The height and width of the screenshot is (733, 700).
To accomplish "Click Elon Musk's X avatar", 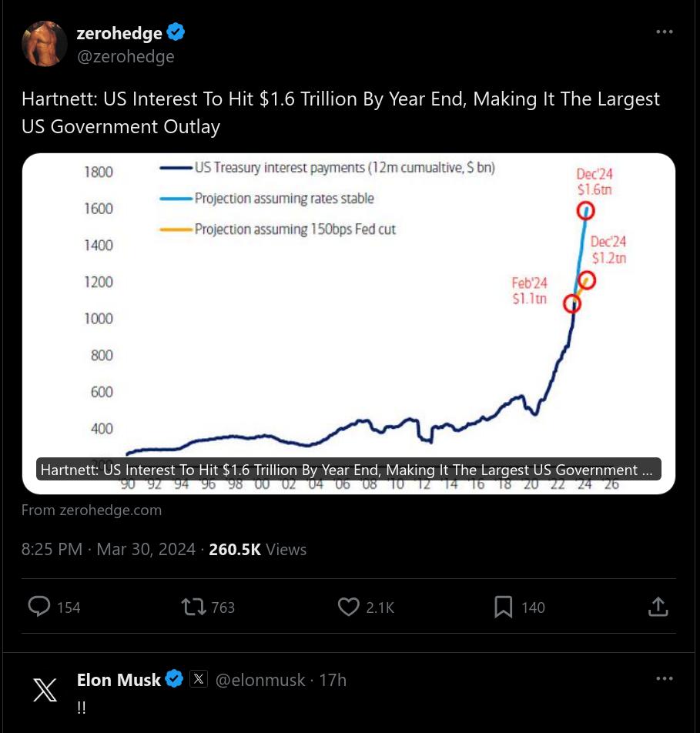I will point(45,690).
